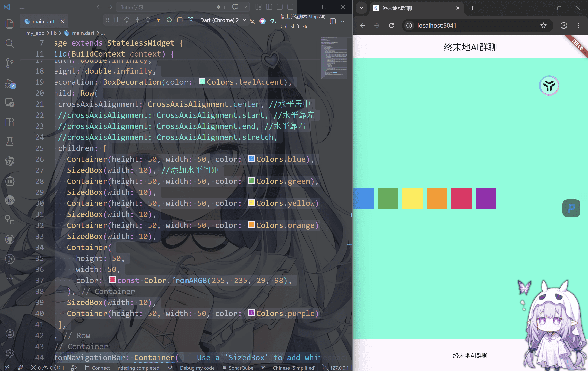
Task: Click the debug Step Over button
Action: point(127,20)
